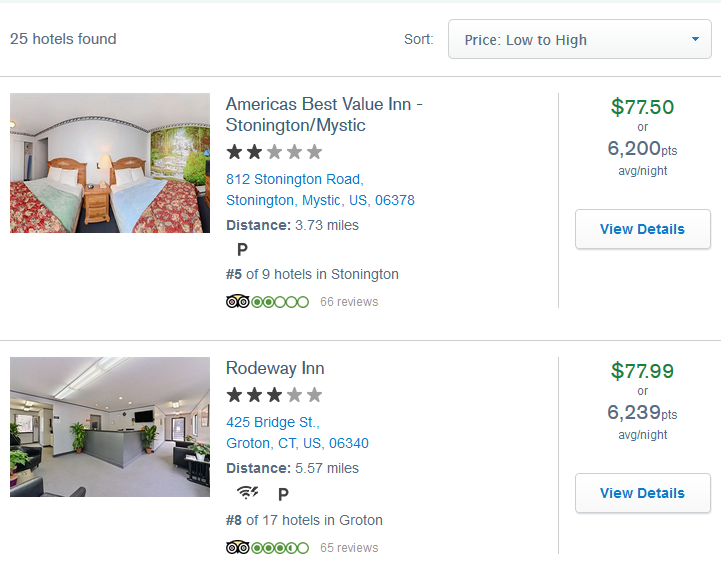Click Americas Best Value Inn room photo
The height and width of the screenshot is (576, 721).
tap(110, 163)
